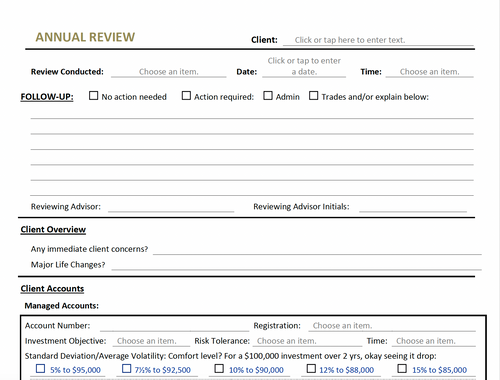Click the Reviewing Advisor Initials line
This screenshot has height=380, width=500.
click(413, 207)
